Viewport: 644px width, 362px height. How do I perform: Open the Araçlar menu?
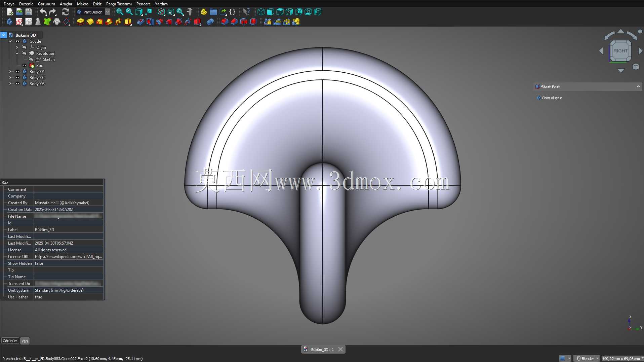(x=66, y=4)
